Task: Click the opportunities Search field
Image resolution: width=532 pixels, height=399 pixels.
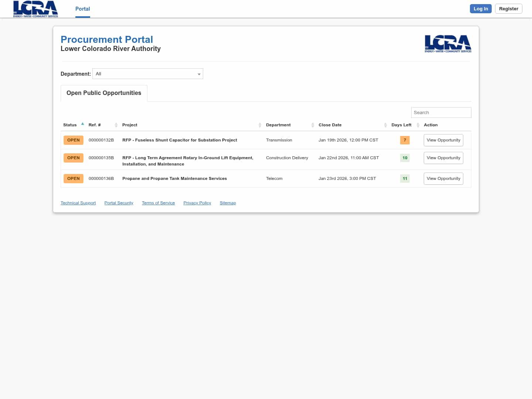Action: tap(441, 113)
